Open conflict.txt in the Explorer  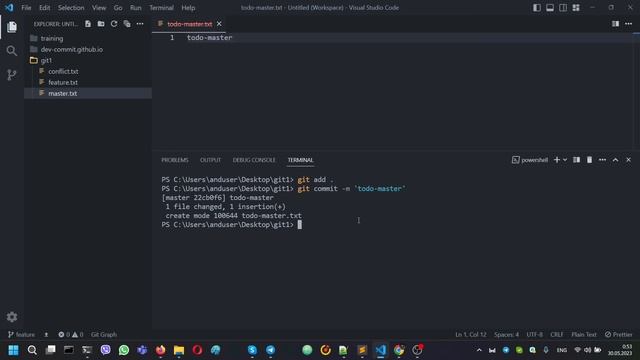(x=88, y=71)
